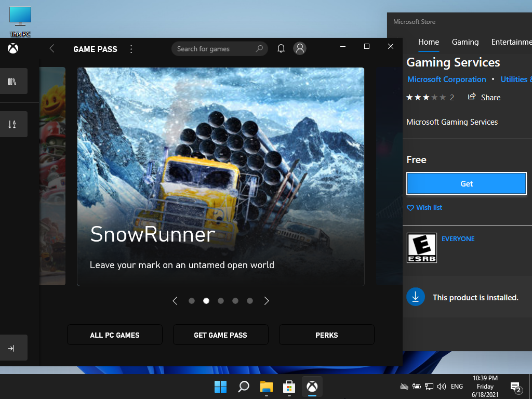Click the Search for games field
Image resolution: width=532 pixels, height=399 pixels.
click(220, 48)
